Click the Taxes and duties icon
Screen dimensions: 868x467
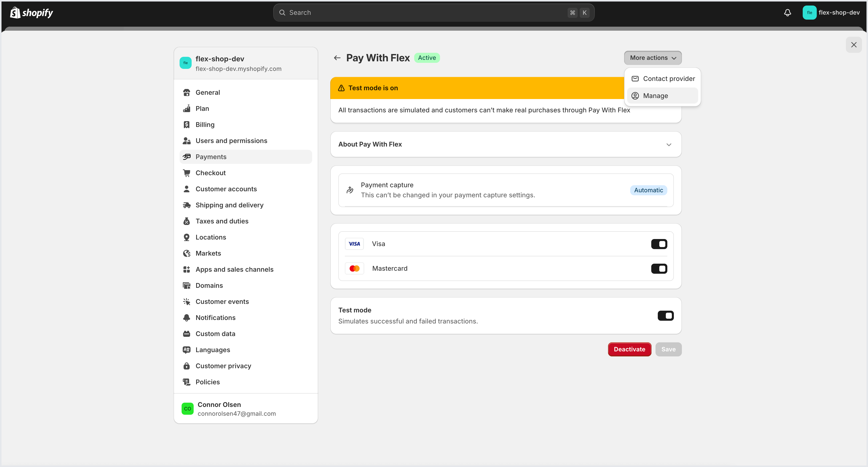[x=186, y=221]
